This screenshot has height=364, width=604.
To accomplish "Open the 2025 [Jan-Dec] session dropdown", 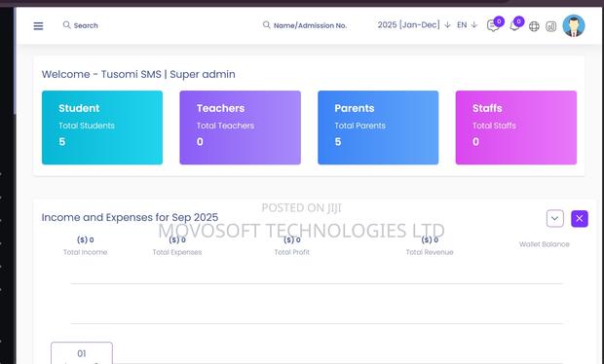I will click(414, 25).
